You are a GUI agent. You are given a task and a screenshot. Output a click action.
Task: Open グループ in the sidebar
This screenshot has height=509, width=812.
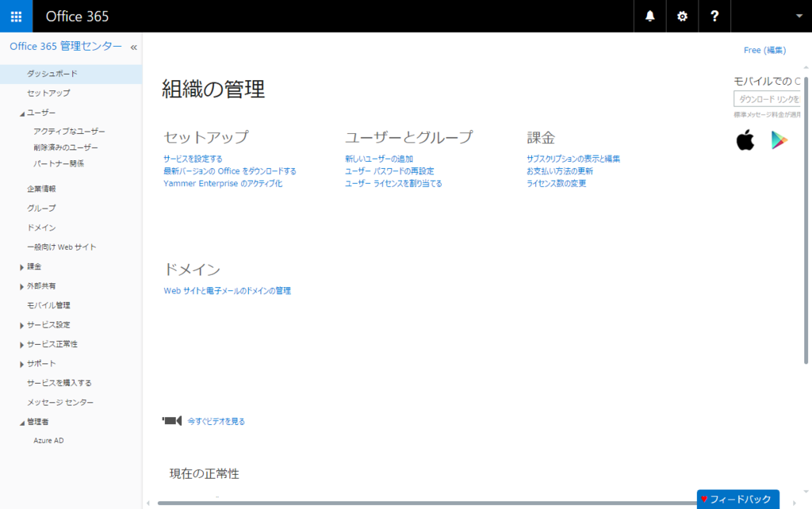41,209
